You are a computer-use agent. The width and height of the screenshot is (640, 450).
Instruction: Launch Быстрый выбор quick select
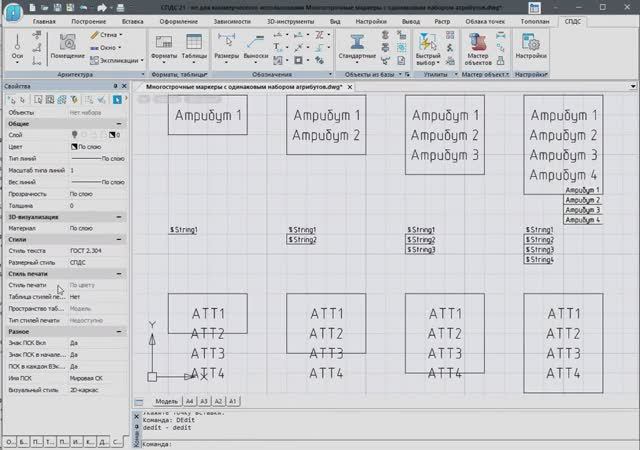click(x=428, y=49)
